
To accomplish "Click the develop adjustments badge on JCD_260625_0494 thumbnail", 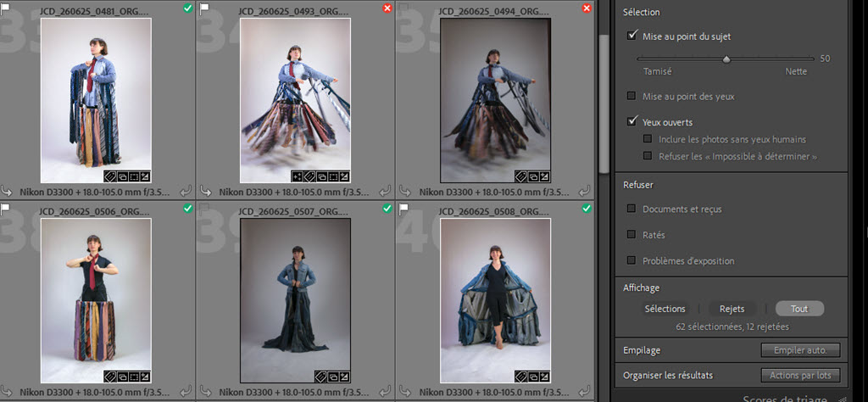I will pos(545,176).
